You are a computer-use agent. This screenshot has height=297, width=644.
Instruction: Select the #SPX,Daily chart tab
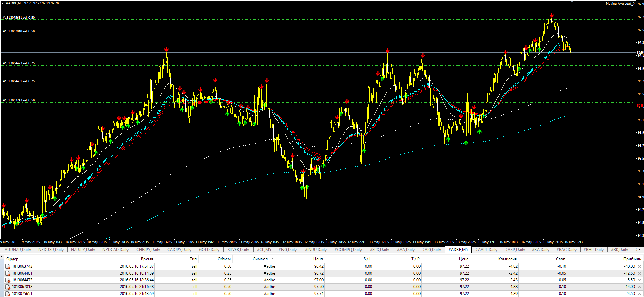point(379,250)
